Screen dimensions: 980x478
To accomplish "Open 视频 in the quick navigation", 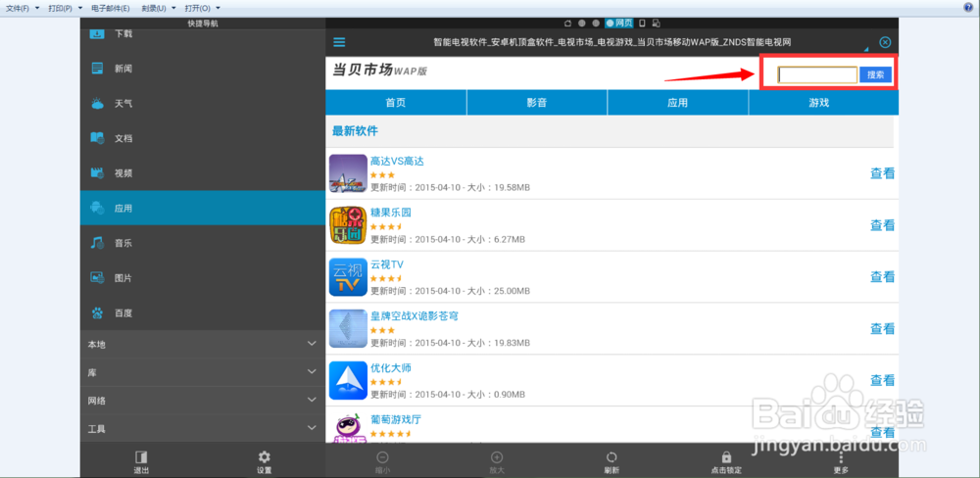I will pyautogui.click(x=203, y=173).
